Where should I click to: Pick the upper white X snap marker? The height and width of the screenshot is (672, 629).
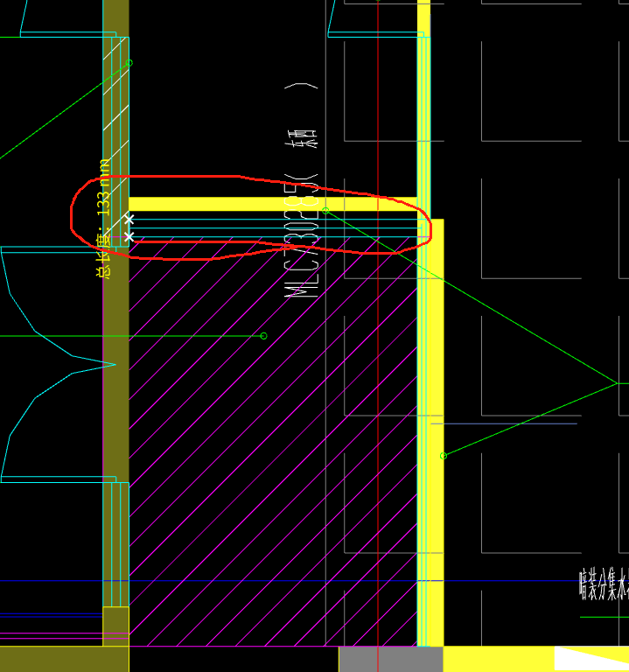(x=129, y=220)
